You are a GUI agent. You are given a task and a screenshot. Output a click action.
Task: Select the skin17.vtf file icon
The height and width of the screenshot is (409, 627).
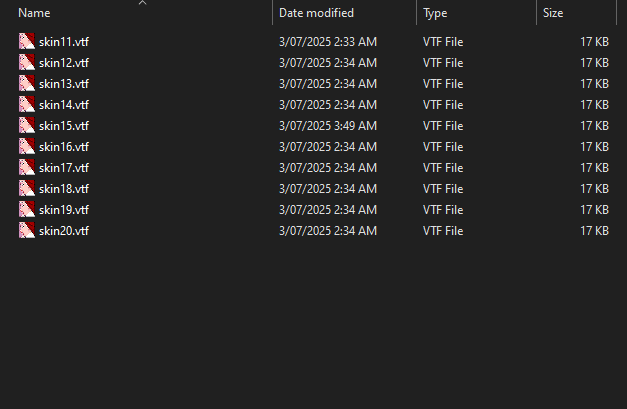[26, 168]
